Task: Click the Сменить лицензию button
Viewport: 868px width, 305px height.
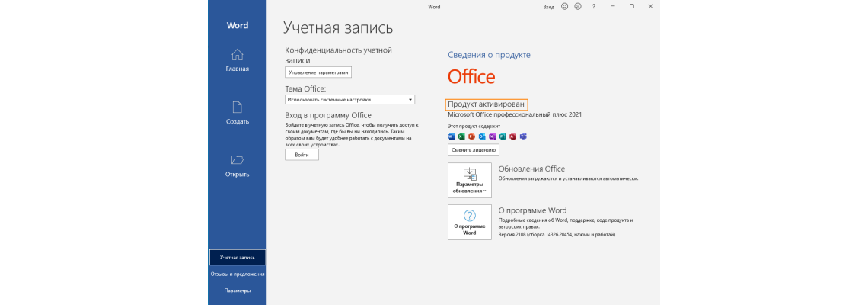Action: (474, 150)
